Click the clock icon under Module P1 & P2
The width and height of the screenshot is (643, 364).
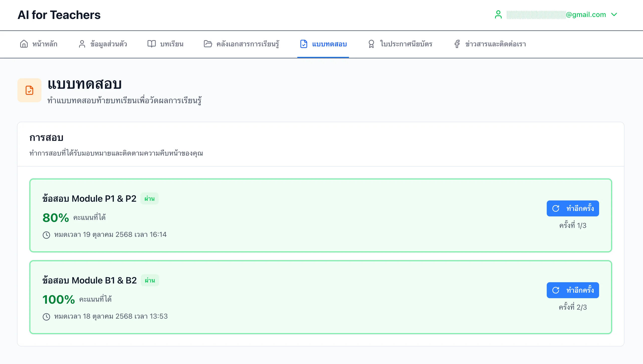[x=46, y=235]
